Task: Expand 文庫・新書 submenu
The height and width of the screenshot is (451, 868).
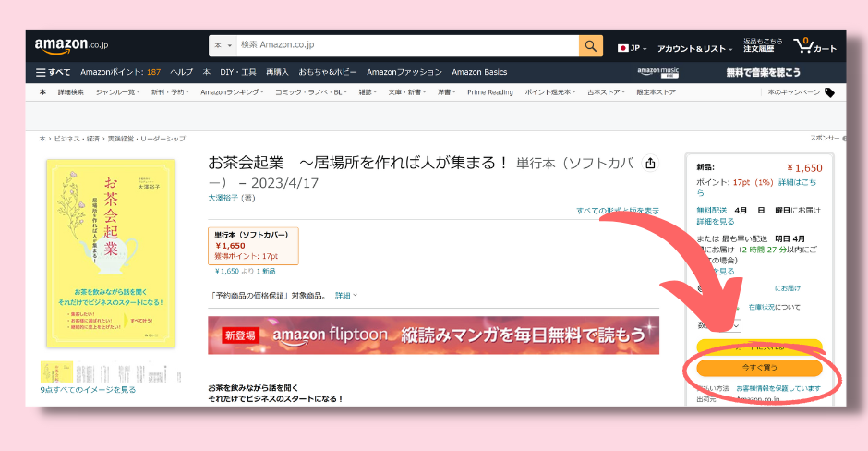Action: click(407, 92)
